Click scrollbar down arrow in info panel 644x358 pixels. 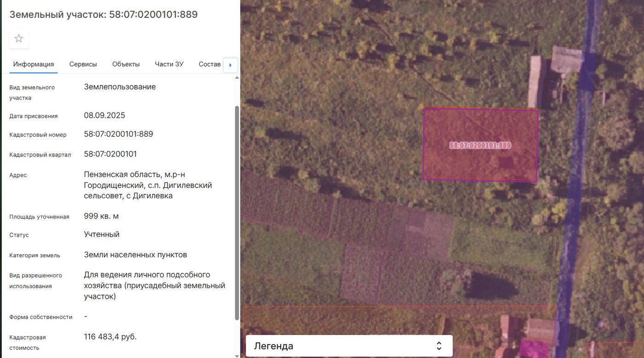[237, 355]
